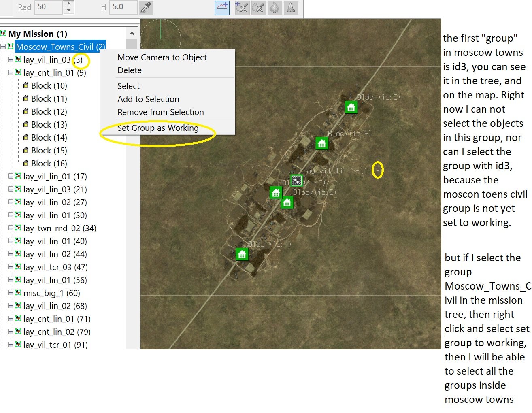Viewport: 532px width, 413px height.
Task: Choose Set Group as Working
Action: (x=158, y=128)
